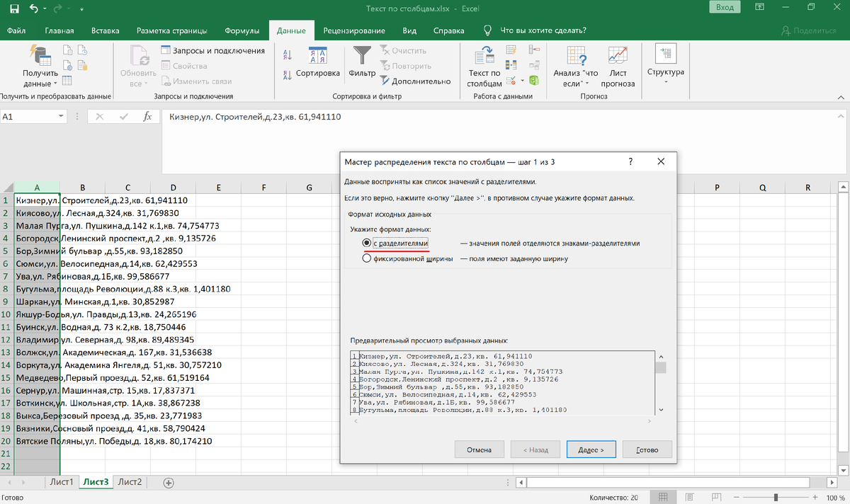This screenshot has width=850, height=504.
Task: Click the Вход sign-in button
Action: [724, 8]
